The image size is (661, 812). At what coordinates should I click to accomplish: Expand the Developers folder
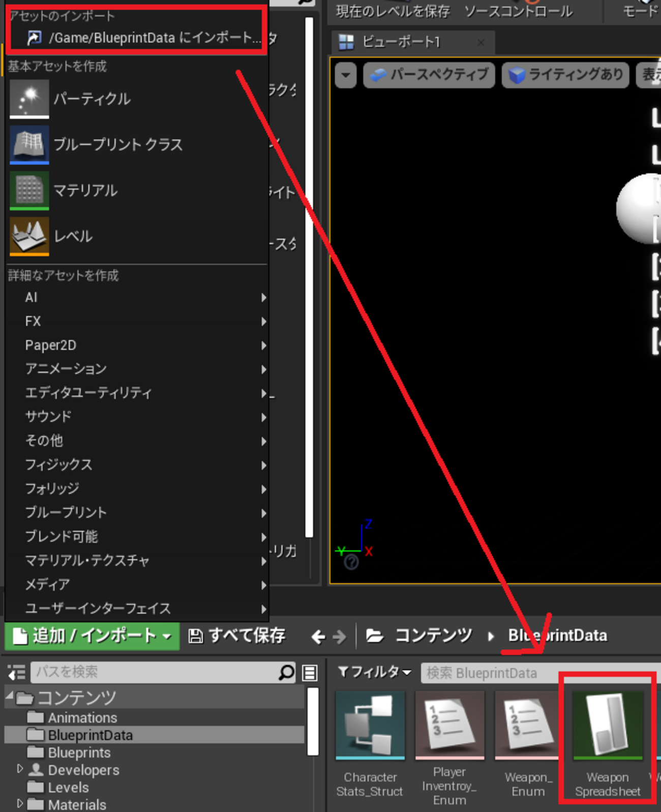click(20, 769)
